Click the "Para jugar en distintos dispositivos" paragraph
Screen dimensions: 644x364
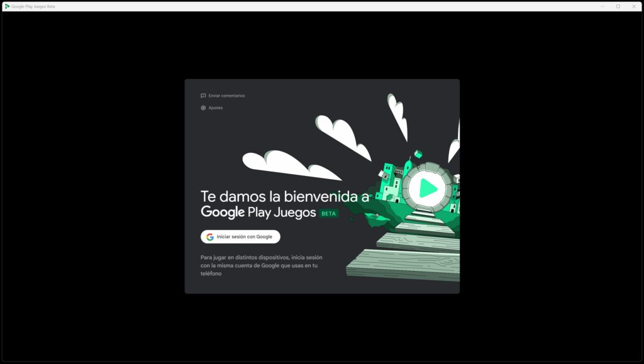pos(261,265)
